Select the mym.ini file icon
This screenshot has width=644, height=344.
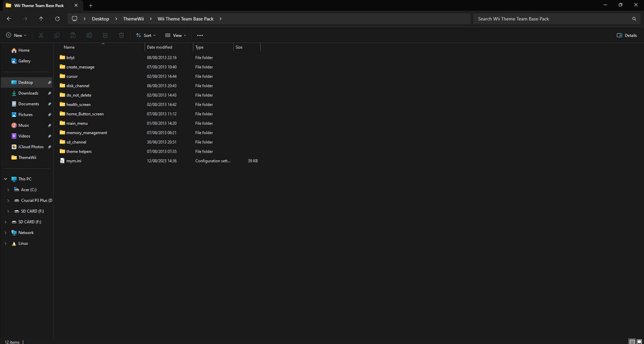coord(62,161)
